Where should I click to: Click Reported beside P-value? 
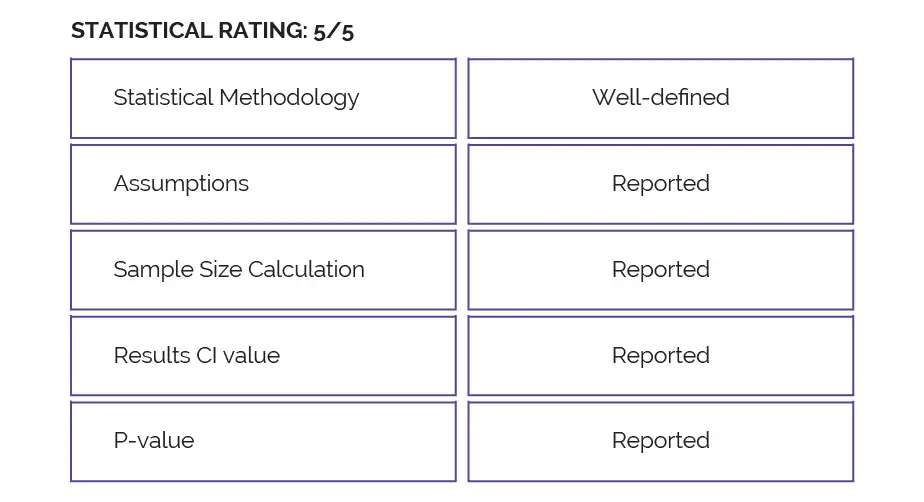[x=660, y=441]
